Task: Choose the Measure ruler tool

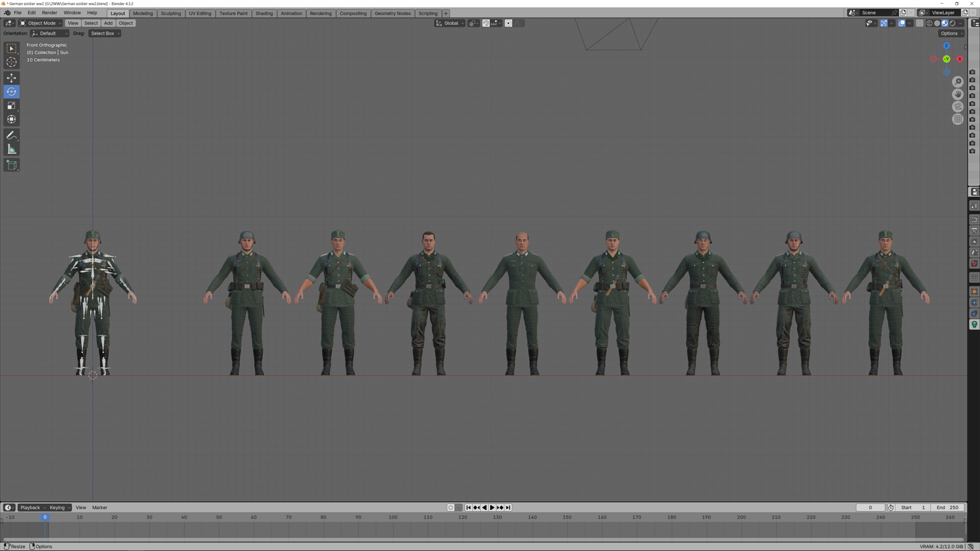Action: click(x=12, y=150)
